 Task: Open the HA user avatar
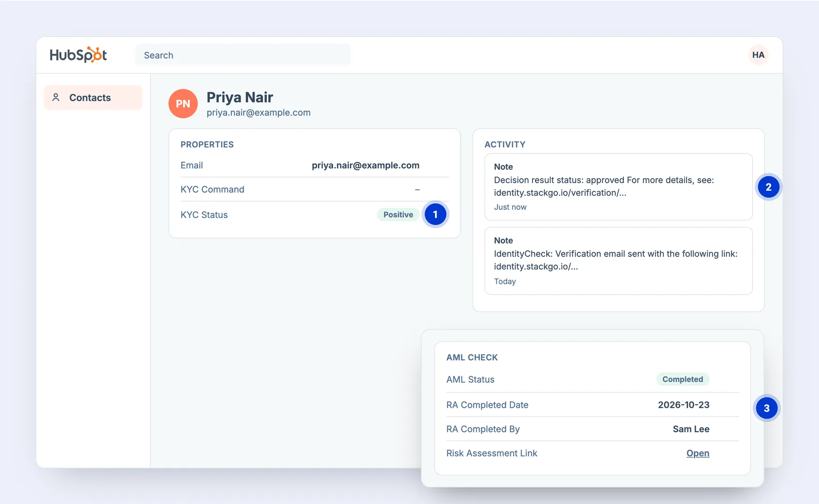(x=758, y=55)
